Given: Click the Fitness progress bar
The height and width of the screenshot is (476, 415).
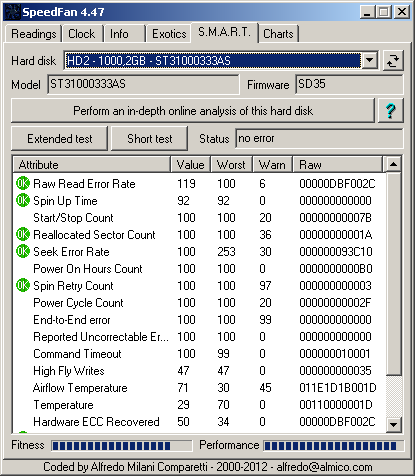Looking at the screenshot, I should 122,446.
